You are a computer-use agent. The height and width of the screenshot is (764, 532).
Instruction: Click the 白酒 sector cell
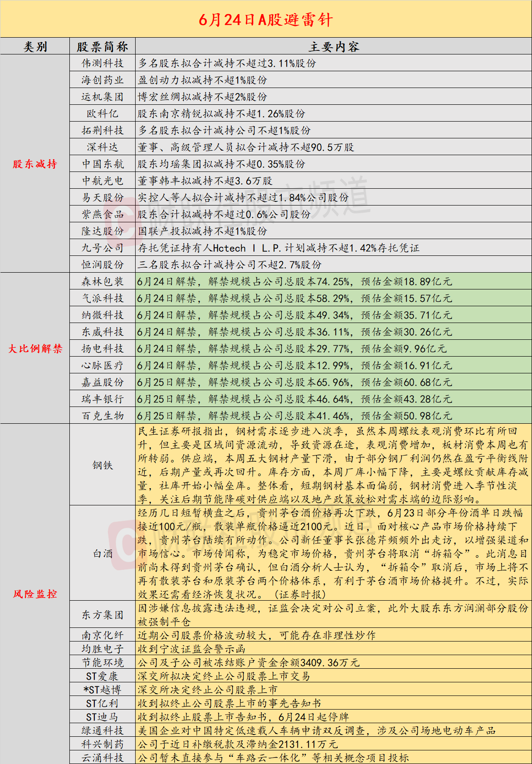point(102,553)
